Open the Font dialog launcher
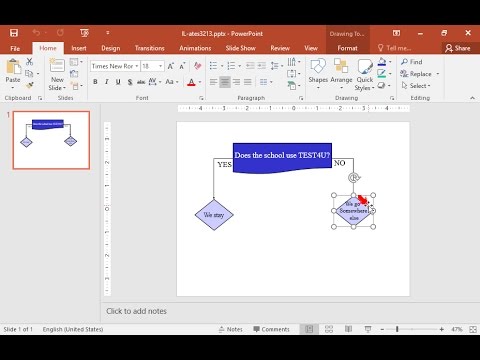Image resolution: width=480 pixels, height=360 pixels. (201, 98)
